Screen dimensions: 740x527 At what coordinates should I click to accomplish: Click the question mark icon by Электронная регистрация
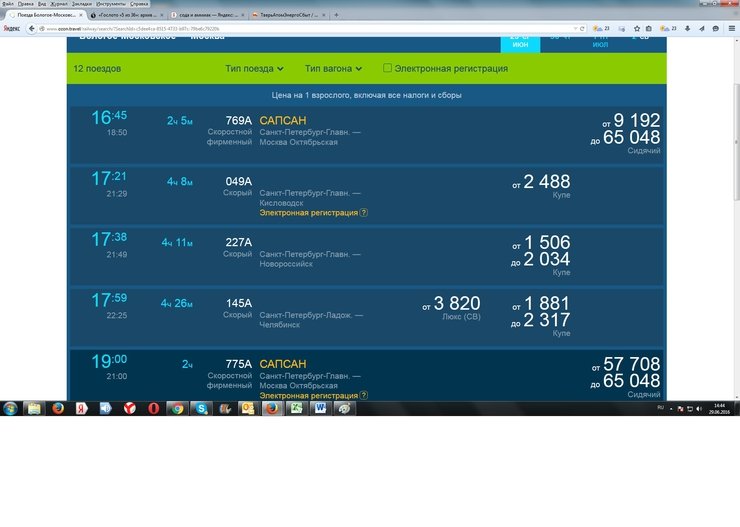point(364,212)
